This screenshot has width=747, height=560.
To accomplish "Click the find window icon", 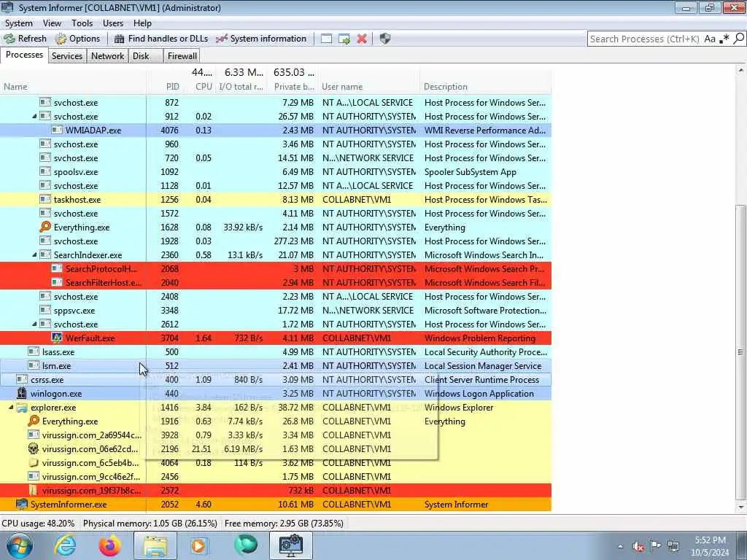I will (x=326, y=39).
